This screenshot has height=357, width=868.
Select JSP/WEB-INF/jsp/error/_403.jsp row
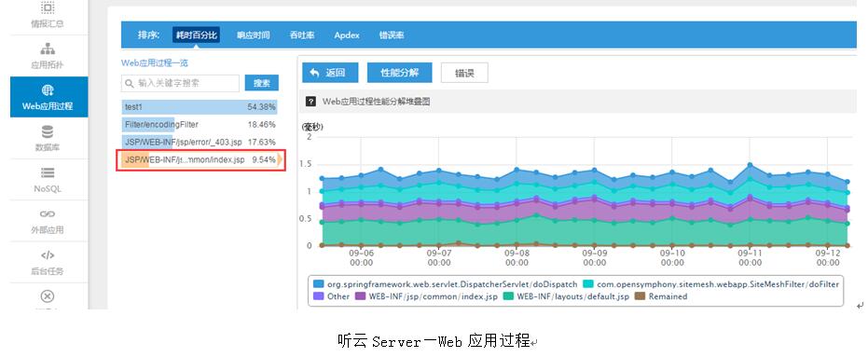click(x=200, y=143)
